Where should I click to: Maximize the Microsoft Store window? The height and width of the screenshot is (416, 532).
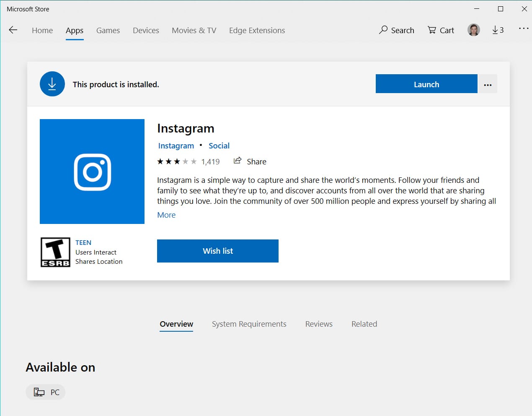[x=501, y=9]
